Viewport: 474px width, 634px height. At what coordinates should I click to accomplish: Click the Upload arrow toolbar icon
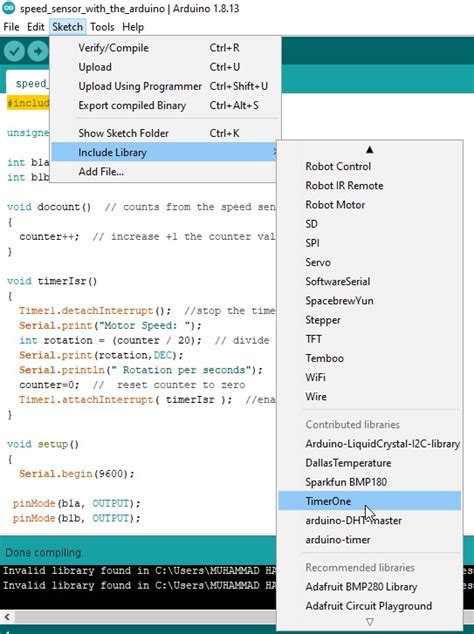(38, 51)
